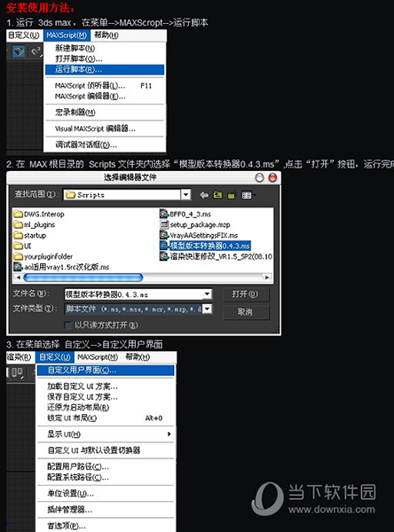Click the 打开(O) button

(246, 294)
